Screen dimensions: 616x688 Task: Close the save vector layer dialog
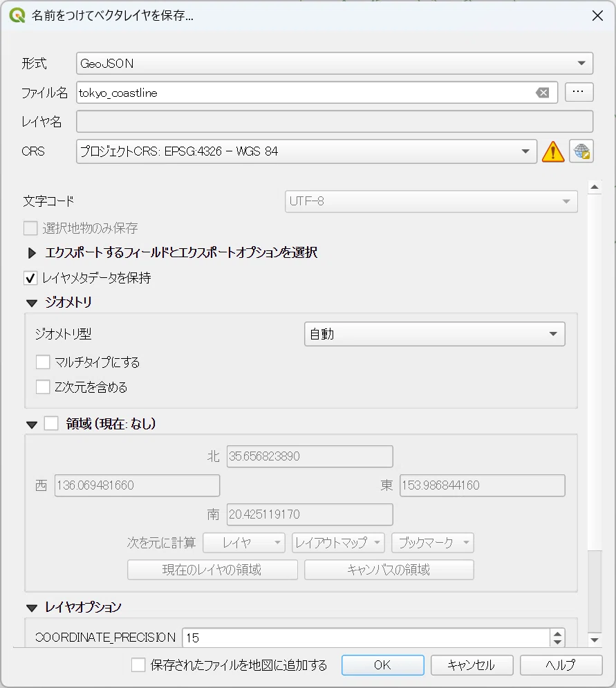(597, 16)
